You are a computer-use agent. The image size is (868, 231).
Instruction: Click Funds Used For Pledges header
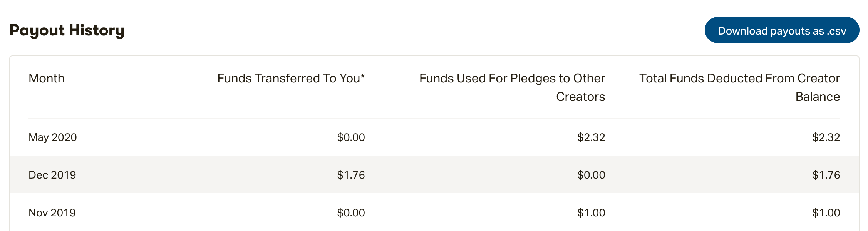[x=512, y=87]
